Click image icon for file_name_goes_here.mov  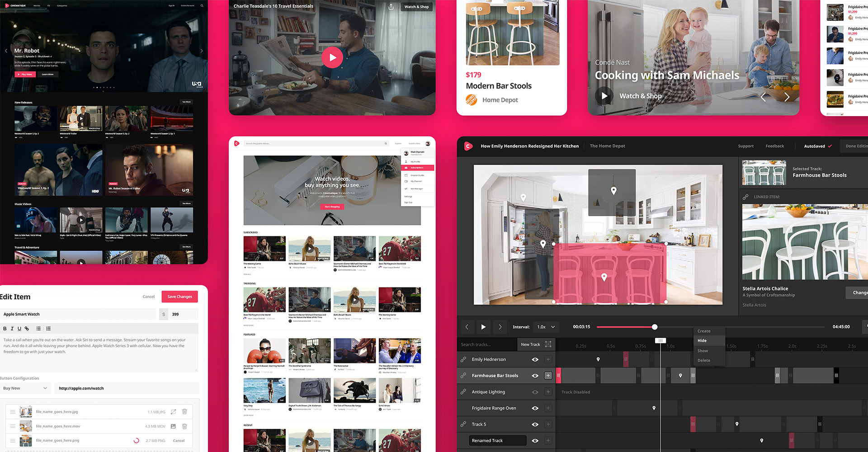coord(173,426)
